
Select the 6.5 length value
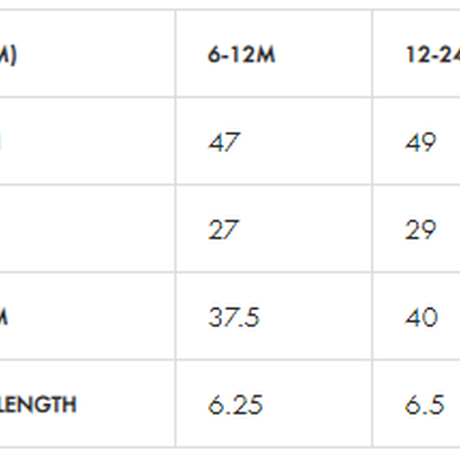(425, 405)
